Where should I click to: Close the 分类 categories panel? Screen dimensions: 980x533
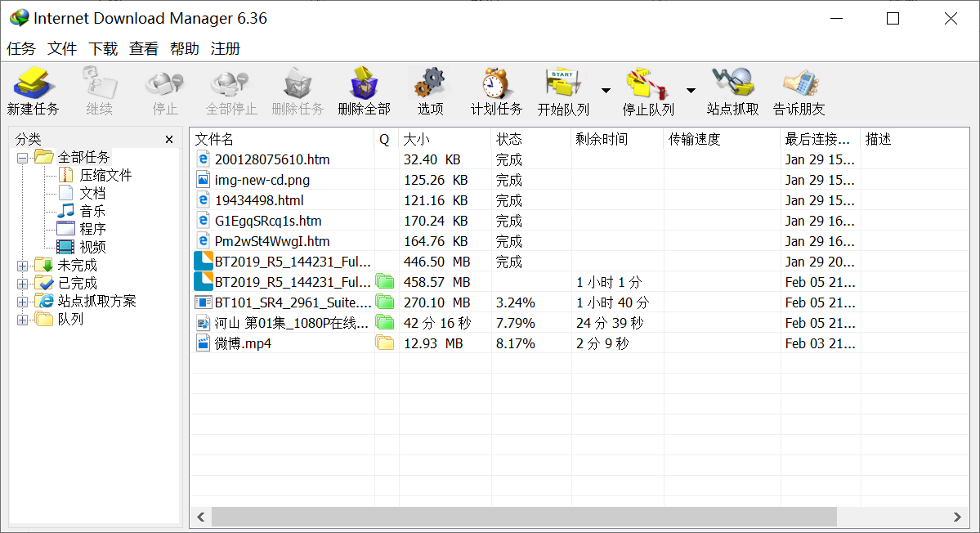pos(168,139)
